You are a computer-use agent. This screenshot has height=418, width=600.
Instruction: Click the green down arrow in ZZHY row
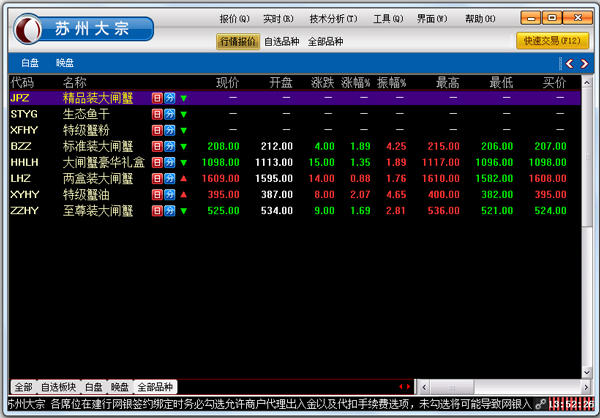[x=184, y=211]
